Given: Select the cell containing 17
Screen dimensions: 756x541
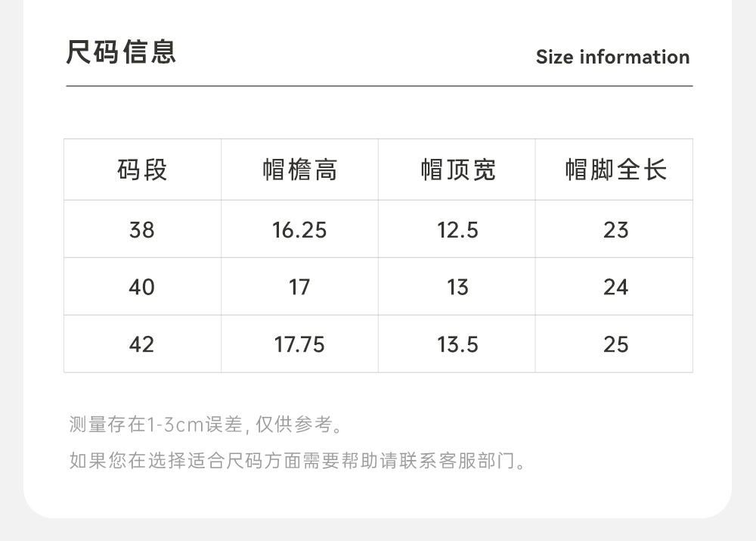Looking at the screenshot, I should tap(299, 287).
